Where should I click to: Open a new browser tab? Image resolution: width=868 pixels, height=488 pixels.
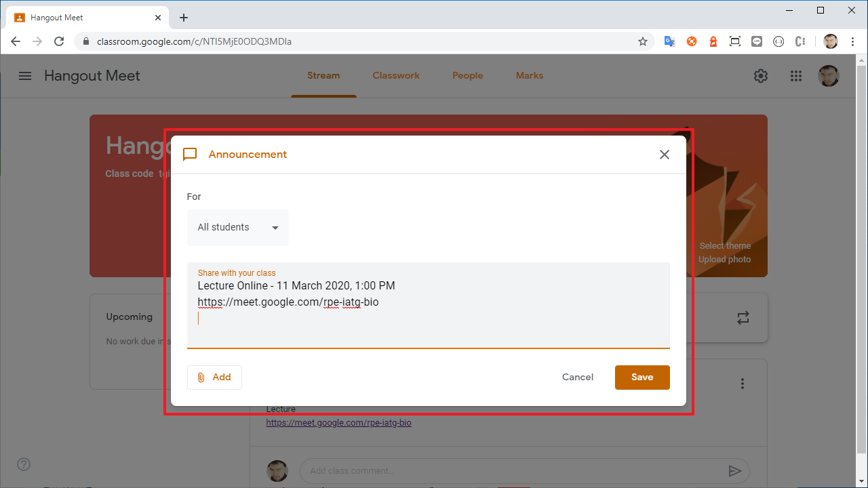pyautogui.click(x=184, y=18)
